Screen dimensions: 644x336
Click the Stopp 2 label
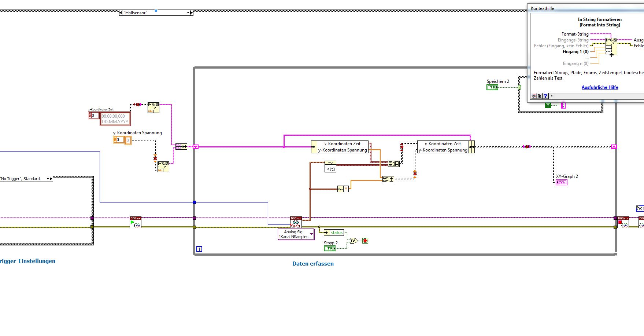coord(331,243)
